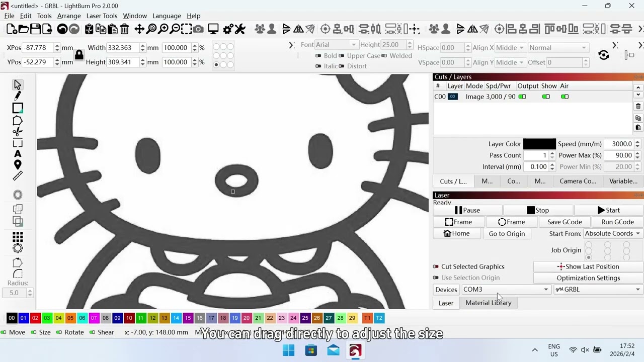Enable the Move transform toggle in the status bar
Image resolution: width=644 pixels, height=362 pixels.
[x=4, y=332]
